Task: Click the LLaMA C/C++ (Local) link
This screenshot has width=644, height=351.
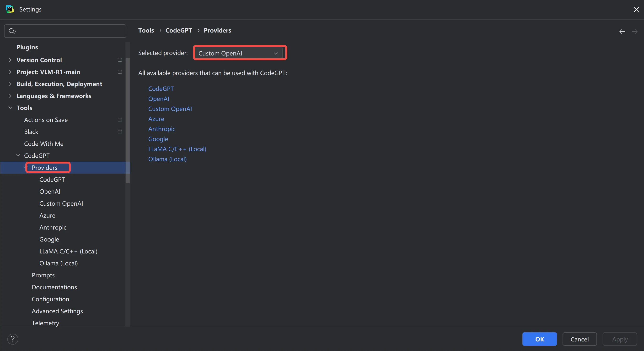Action: tap(177, 149)
